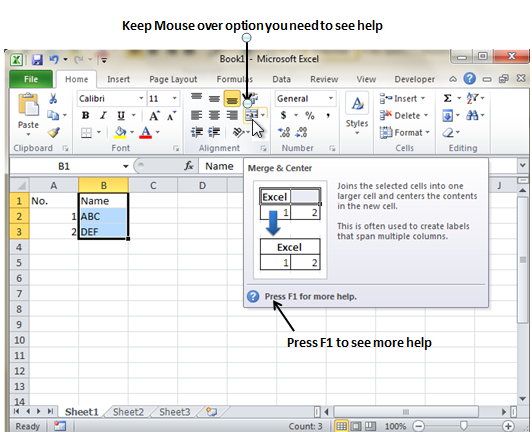
Task: Apply accounting dollar number format
Action: point(284,115)
